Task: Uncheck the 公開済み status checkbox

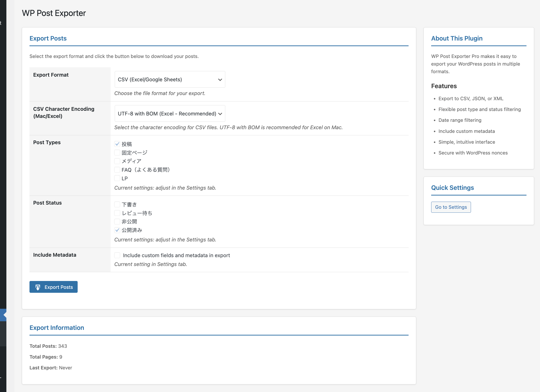Action: 117,230
